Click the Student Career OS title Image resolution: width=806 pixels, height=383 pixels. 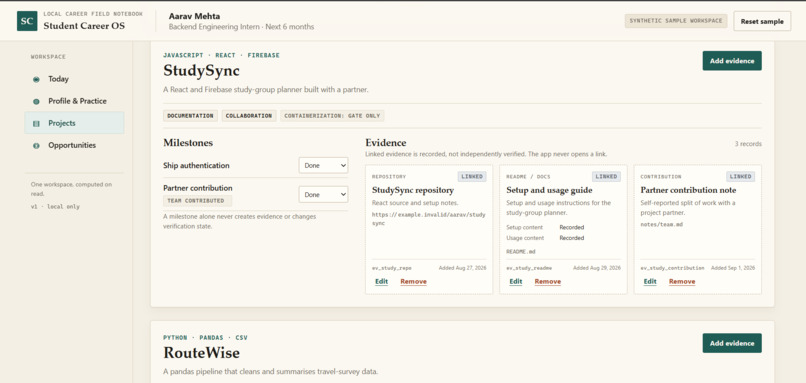(84, 26)
